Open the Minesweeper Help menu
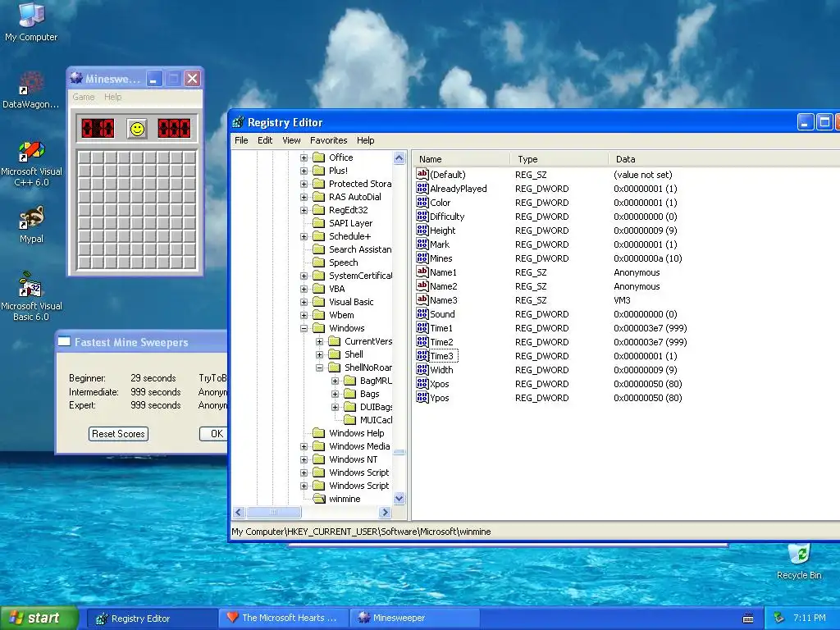The image size is (840, 630). point(112,97)
